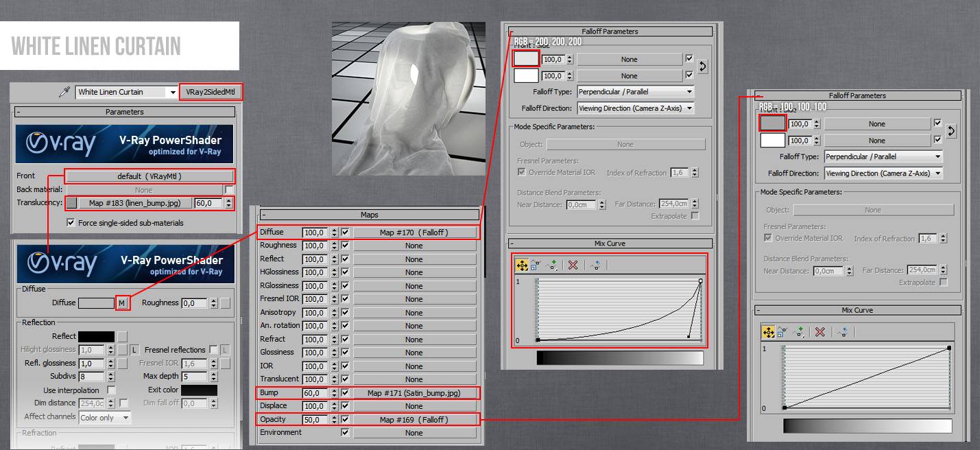
Task: Toggle Bump map enable checkbox in Maps
Action: click(x=345, y=393)
